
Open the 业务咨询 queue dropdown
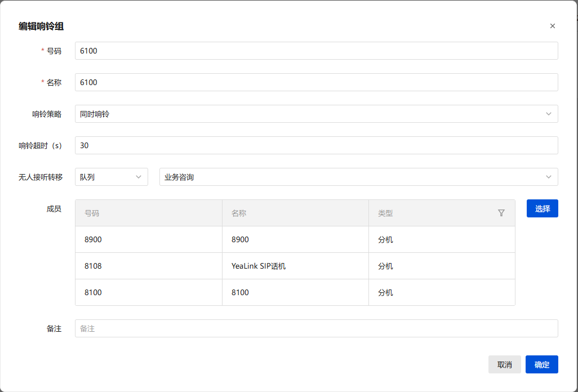(x=358, y=177)
